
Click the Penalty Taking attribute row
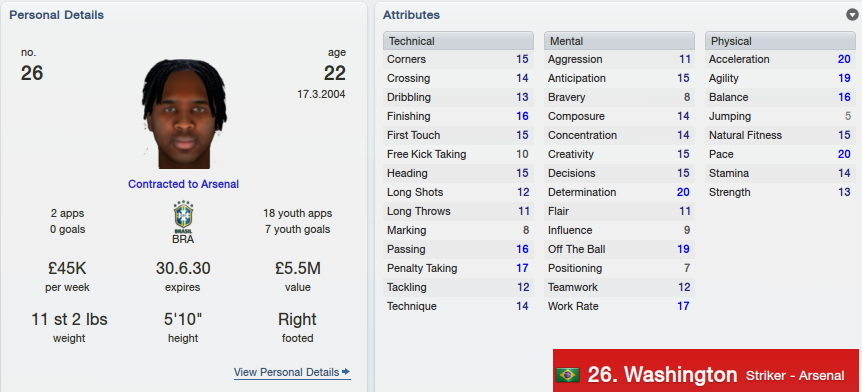point(458,268)
